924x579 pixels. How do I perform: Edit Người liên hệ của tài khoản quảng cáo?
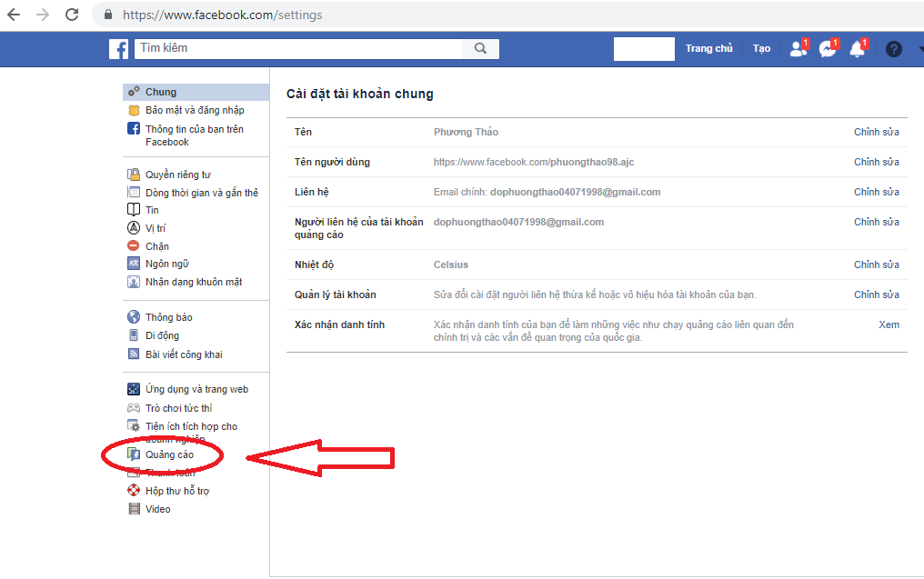pyautogui.click(x=877, y=222)
